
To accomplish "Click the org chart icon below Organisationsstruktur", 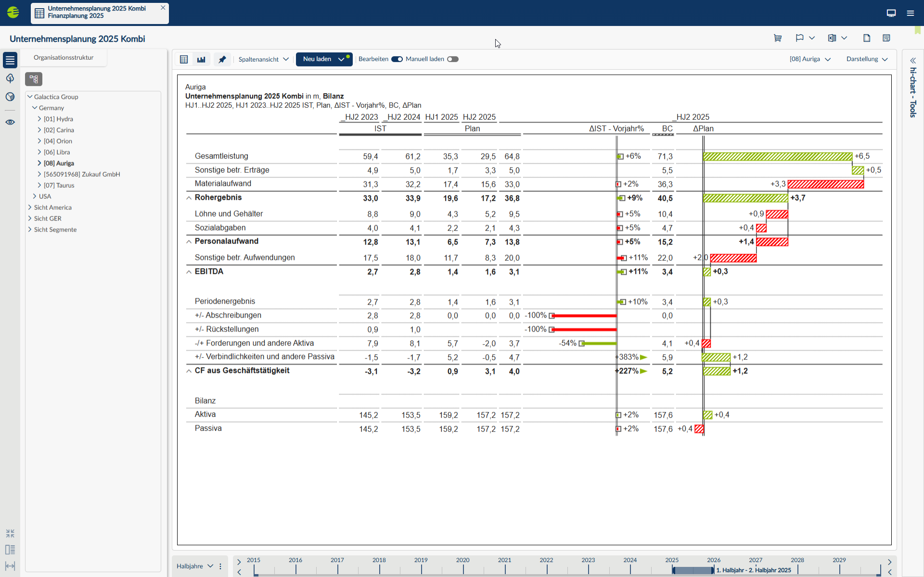I will point(34,79).
